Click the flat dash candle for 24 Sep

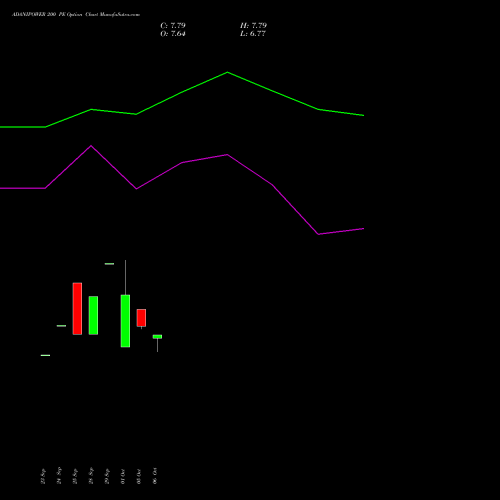(61, 326)
